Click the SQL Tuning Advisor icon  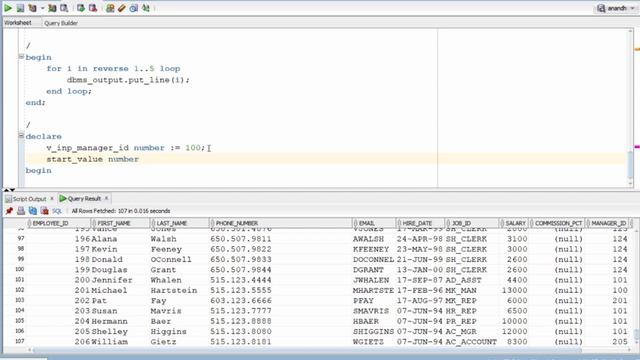[x=64, y=8]
